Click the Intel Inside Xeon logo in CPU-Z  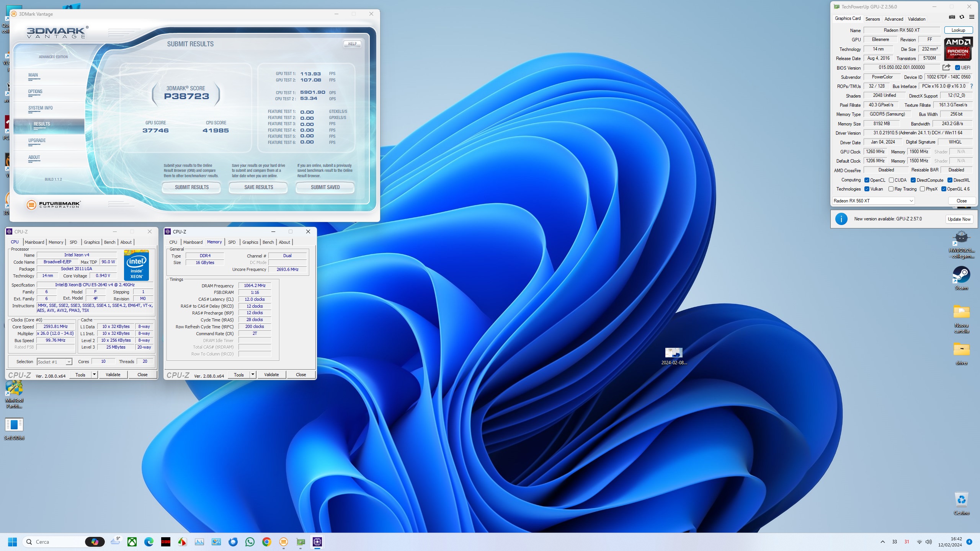136,265
